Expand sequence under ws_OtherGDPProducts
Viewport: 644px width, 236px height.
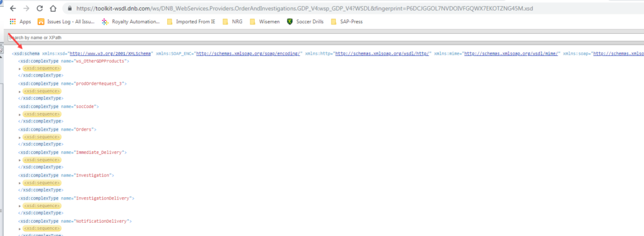pyautogui.click(x=19, y=69)
